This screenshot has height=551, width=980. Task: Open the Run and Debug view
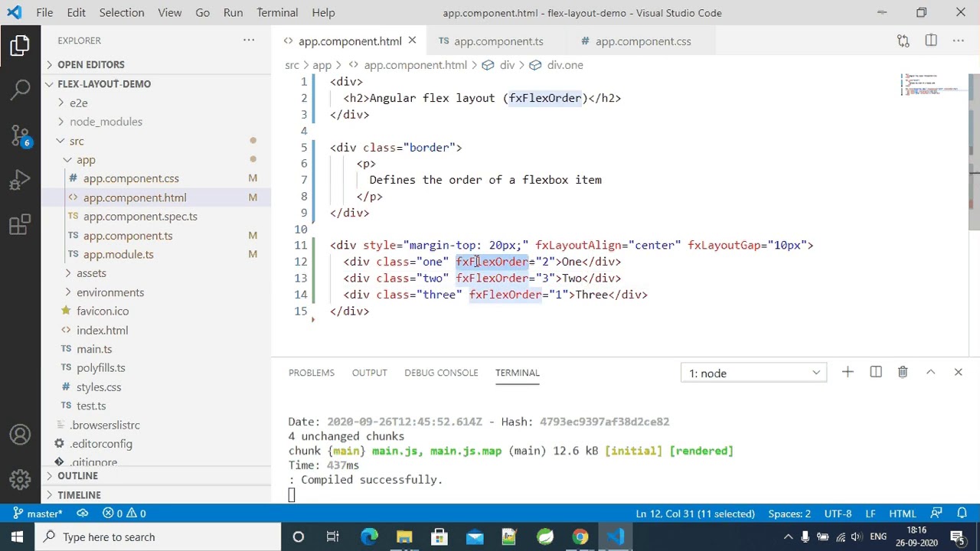20,181
